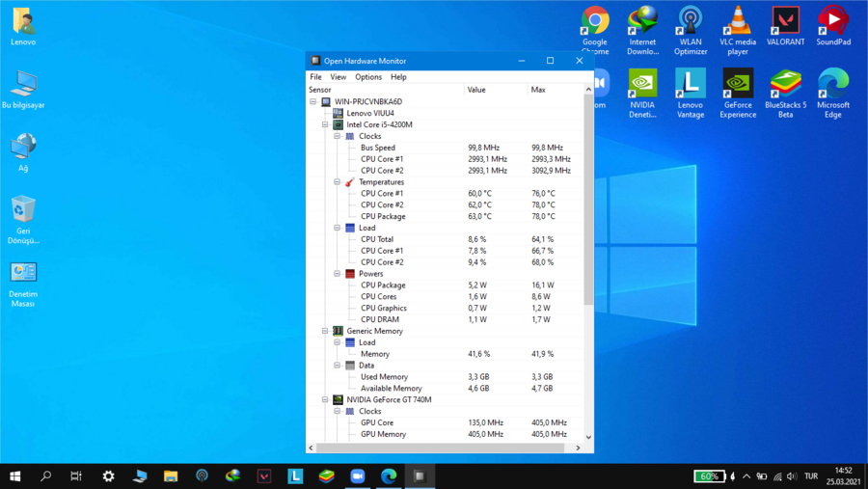Open the File menu
The width and height of the screenshot is (868, 489).
pos(315,77)
